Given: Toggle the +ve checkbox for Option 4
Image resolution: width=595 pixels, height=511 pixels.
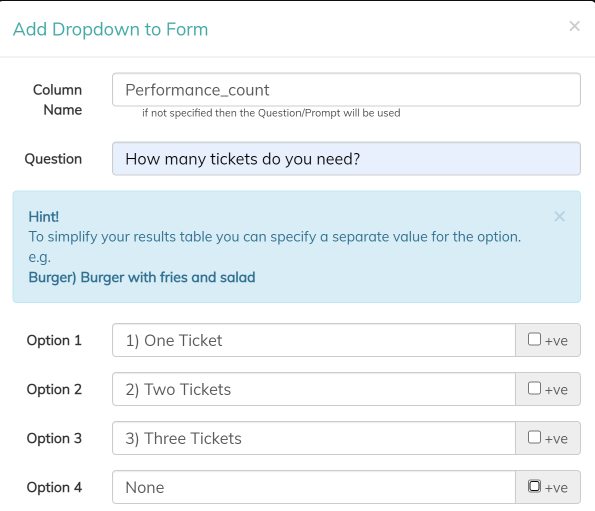Looking at the screenshot, I should click(x=534, y=486).
